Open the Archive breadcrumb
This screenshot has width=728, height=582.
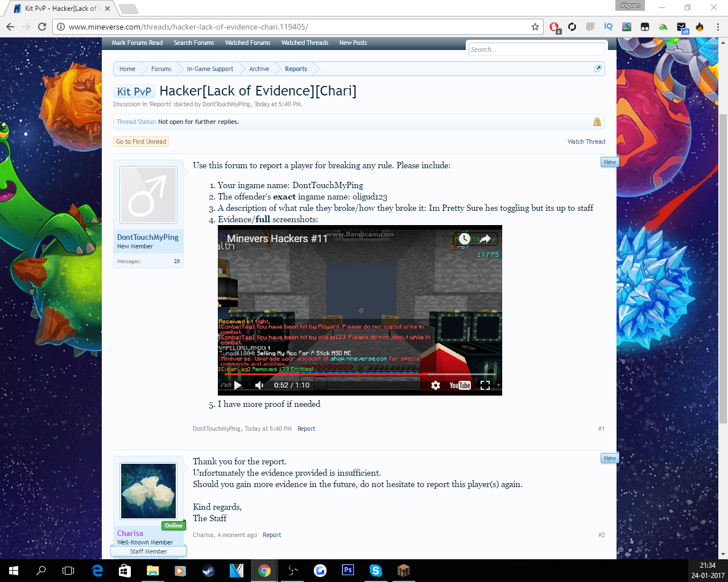(259, 69)
